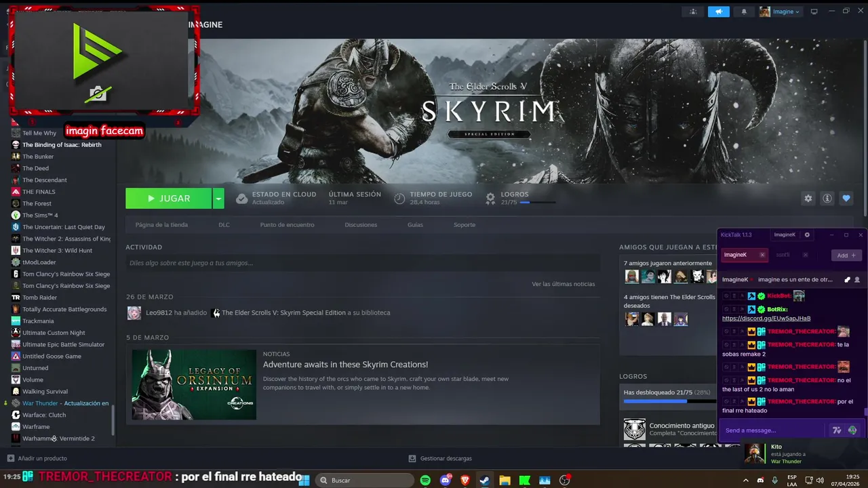Click the LOGROS achievements progress bar
This screenshot has height=488, width=868.
(538, 202)
